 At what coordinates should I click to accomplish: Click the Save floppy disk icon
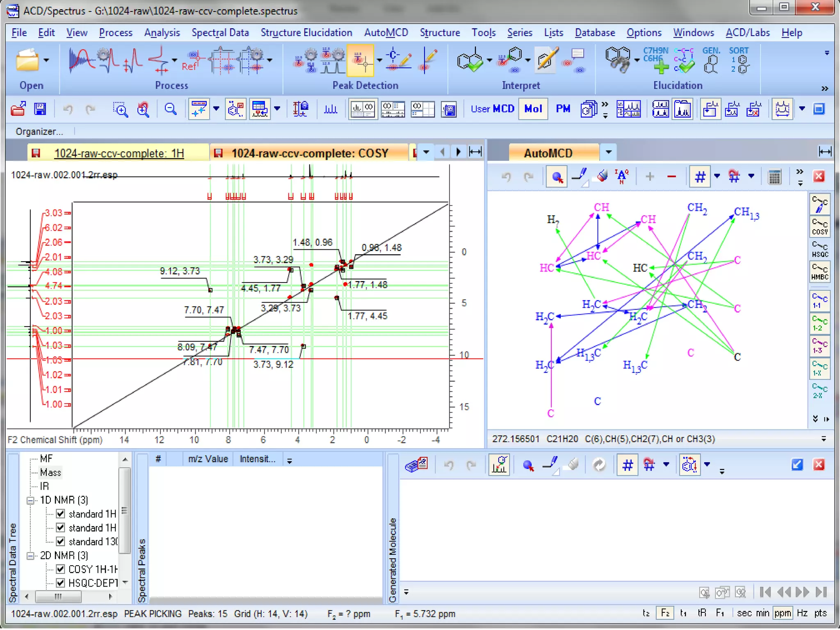click(40, 109)
